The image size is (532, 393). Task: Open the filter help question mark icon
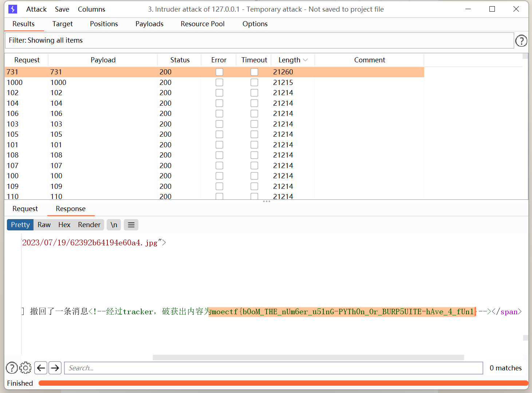coord(521,40)
